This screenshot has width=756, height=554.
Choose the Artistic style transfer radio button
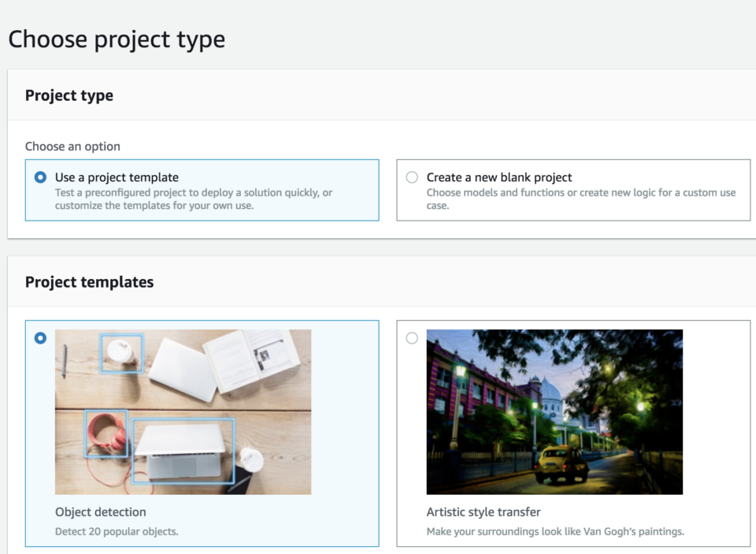click(412, 338)
